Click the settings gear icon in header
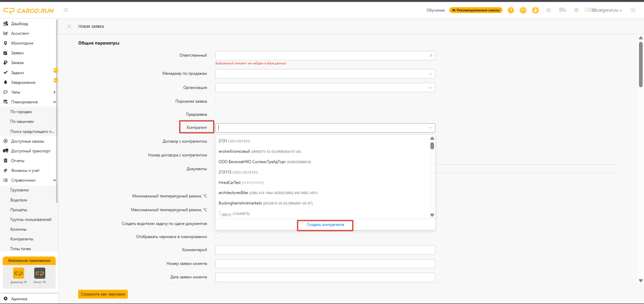This screenshot has width=644, height=304. pos(576,10)
